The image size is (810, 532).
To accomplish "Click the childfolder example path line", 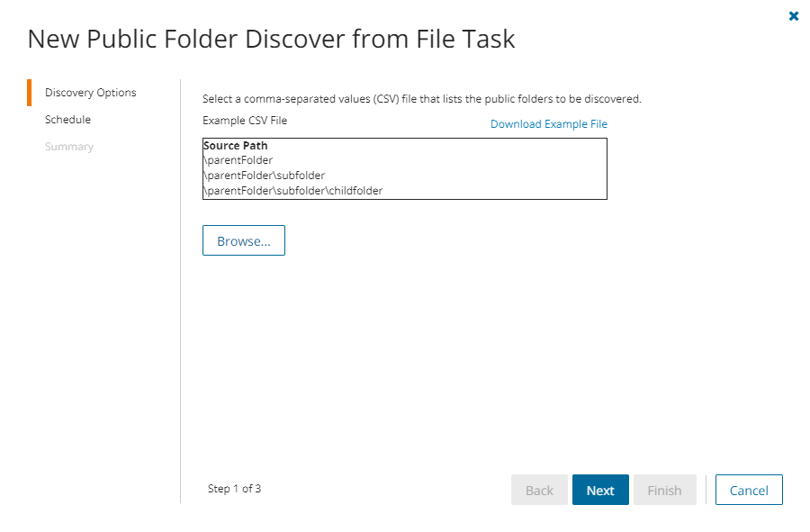I will pyautogui.click(x=293, y=191).
